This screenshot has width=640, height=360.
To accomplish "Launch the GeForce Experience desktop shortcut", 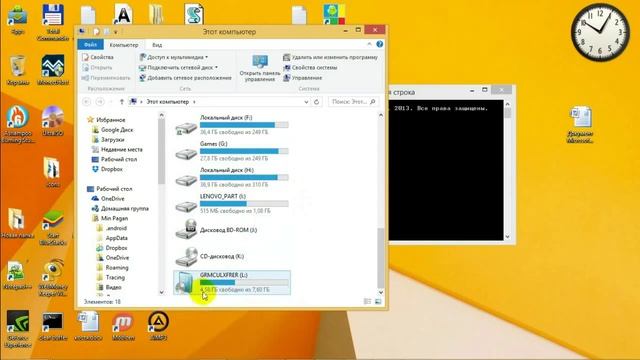I will 18,329.
